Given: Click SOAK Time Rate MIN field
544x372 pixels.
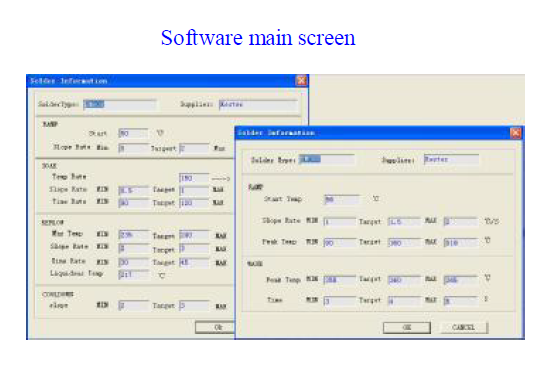Looking at the screenshot, I should tap(134, 203).
